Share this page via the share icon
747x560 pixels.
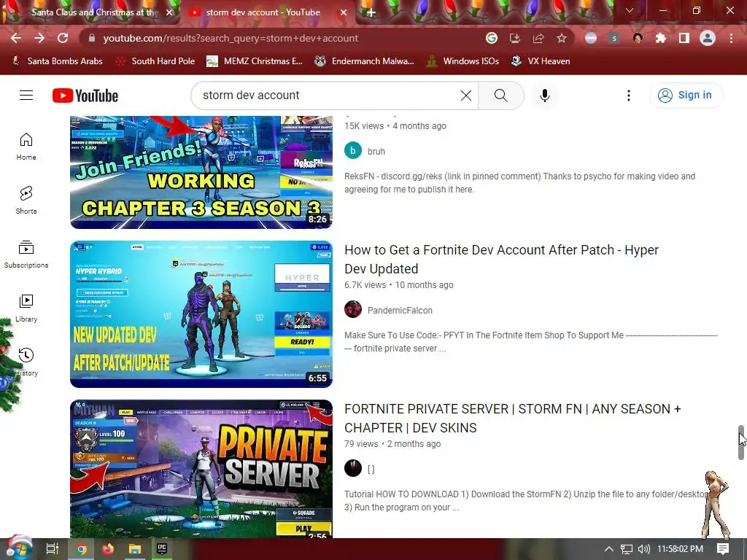538,38
